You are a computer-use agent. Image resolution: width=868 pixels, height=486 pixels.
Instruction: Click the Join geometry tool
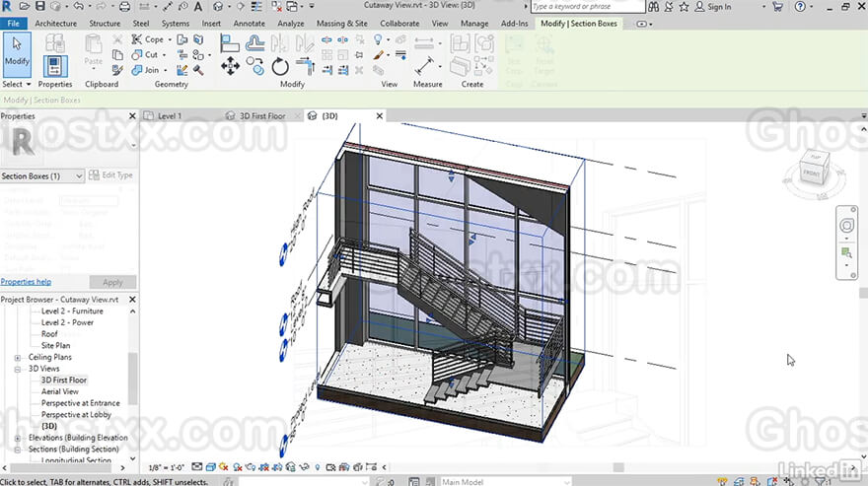tap(145, 70)
